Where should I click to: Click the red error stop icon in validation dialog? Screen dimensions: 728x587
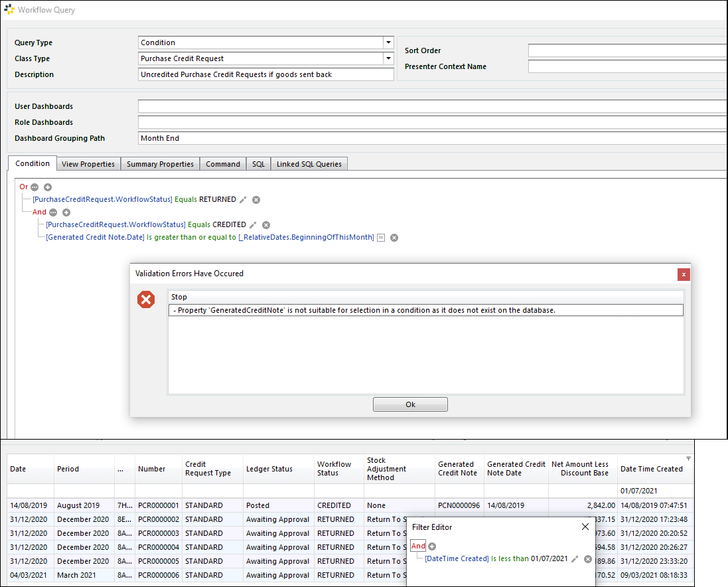[x=146, y=299]
